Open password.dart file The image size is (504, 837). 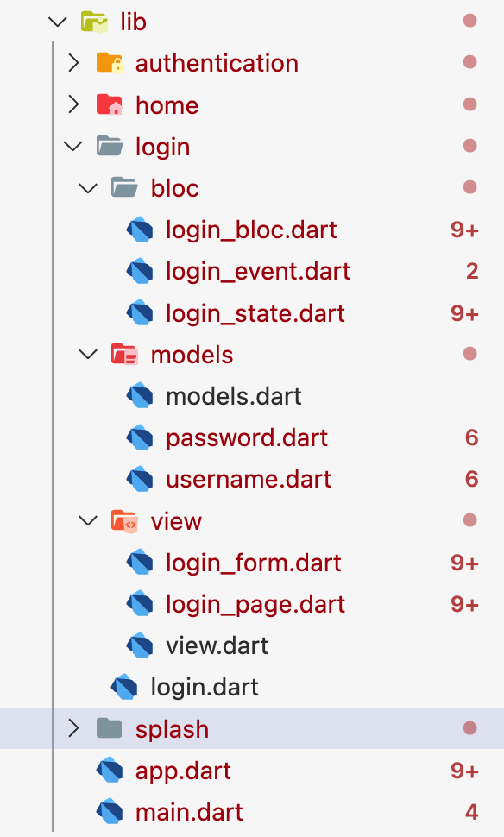pos(247,437)
